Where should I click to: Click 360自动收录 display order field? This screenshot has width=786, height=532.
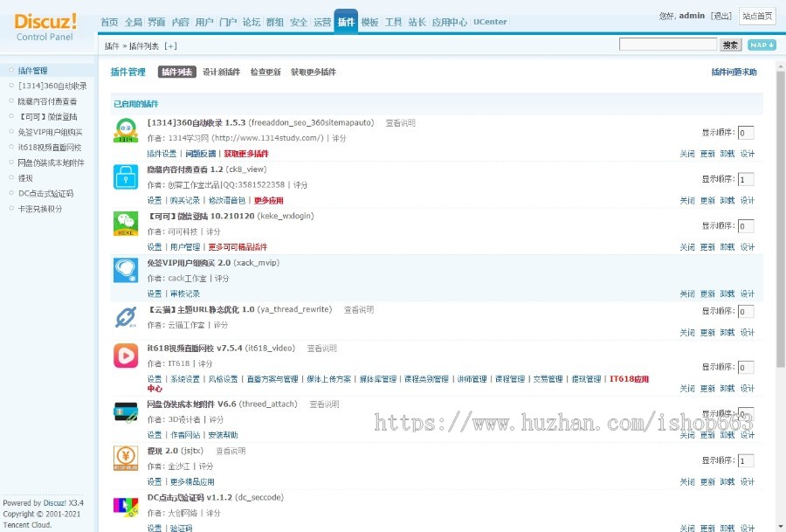click(x=746, y=133)
